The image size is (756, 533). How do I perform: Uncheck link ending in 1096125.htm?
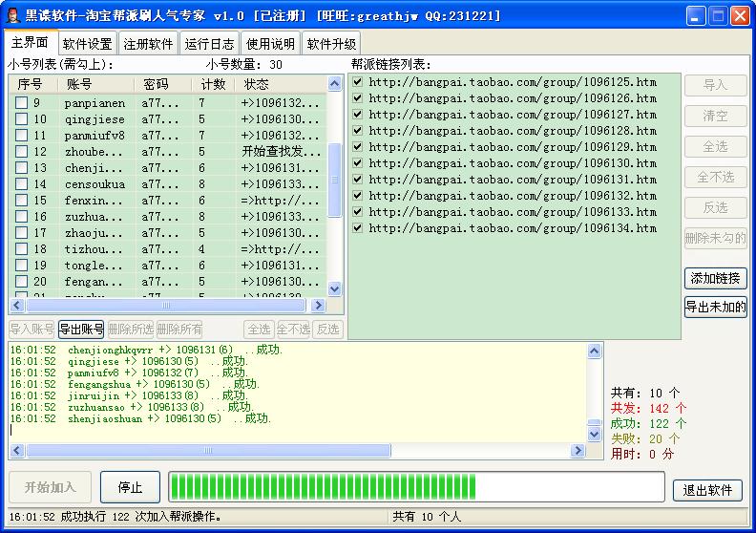click(357, 82)
